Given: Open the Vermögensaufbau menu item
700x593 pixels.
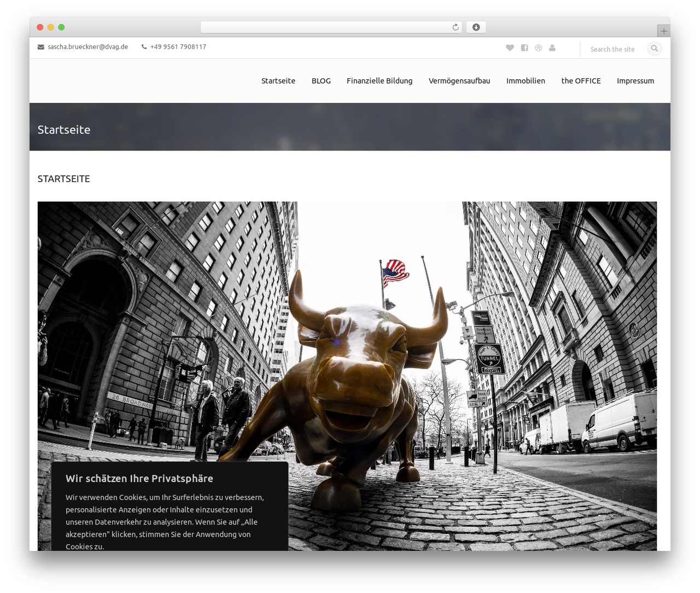Looking at the screenshot, I should [x=459, y=81].
